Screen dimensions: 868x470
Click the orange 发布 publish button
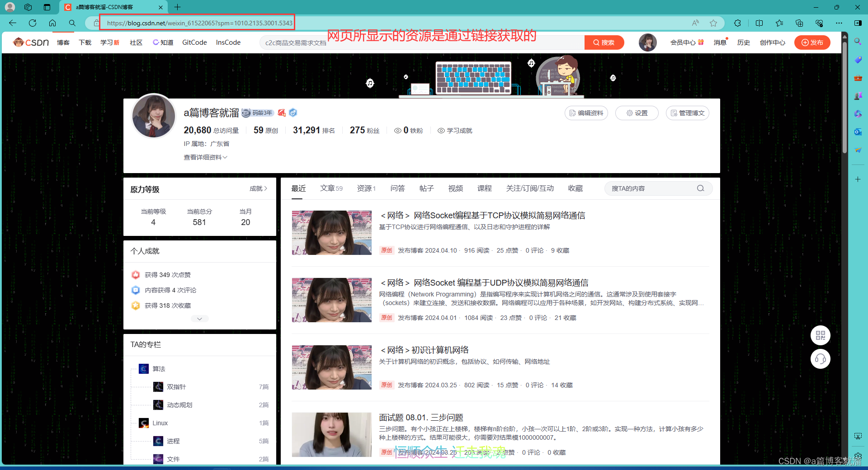[812, 42]
